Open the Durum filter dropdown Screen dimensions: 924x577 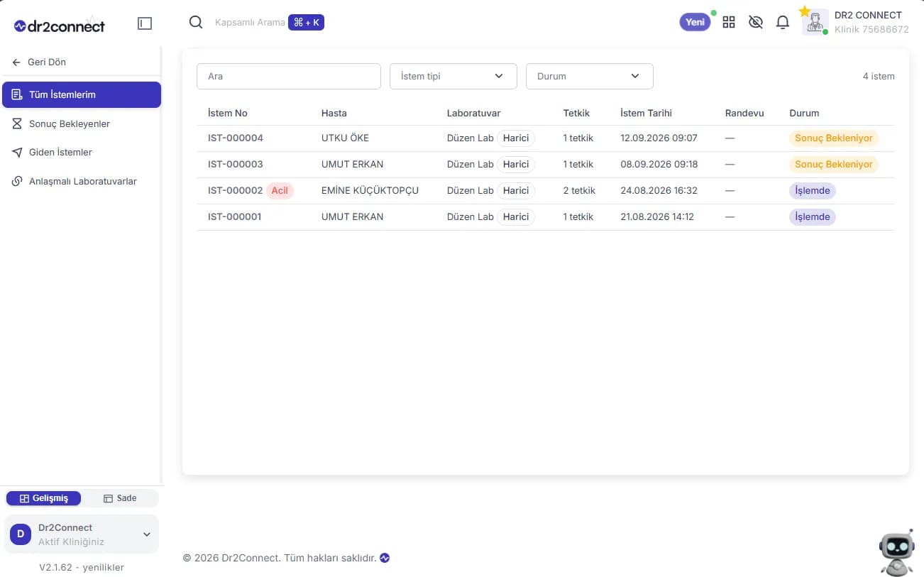(x=589, y=76)
